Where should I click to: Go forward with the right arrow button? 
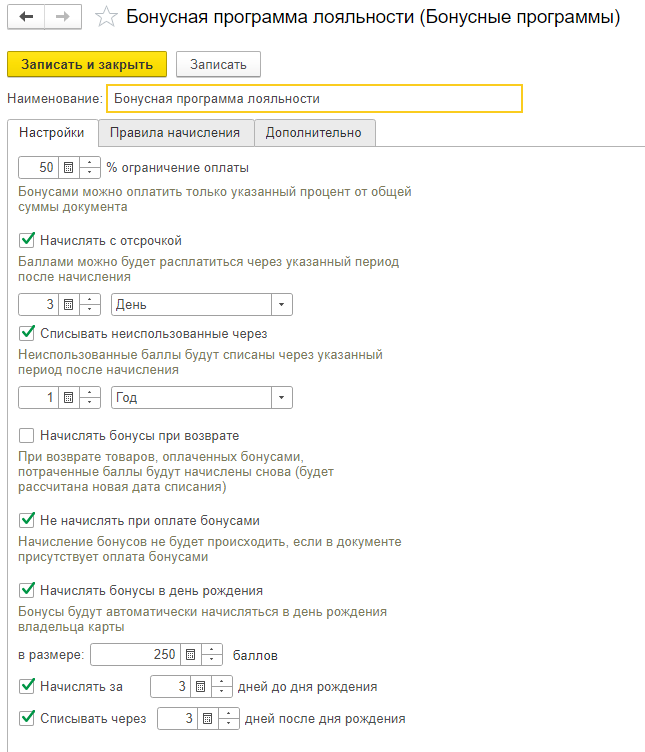[x=63, y=17]
